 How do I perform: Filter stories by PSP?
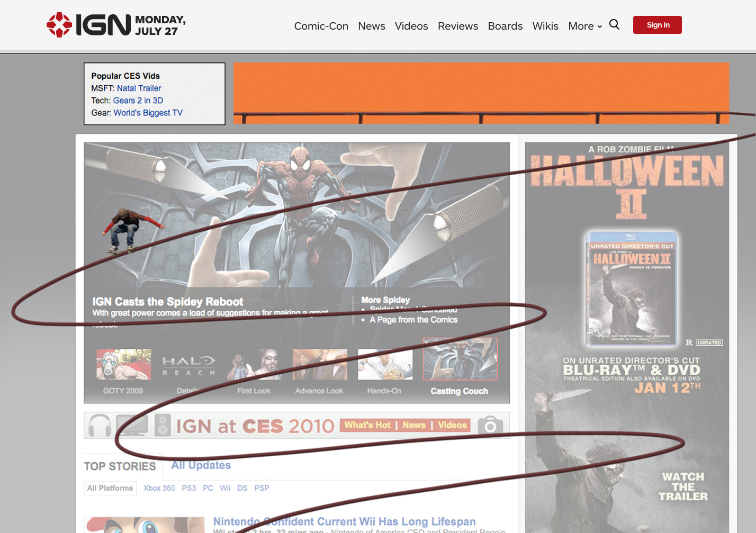click(x=262, y=488)
